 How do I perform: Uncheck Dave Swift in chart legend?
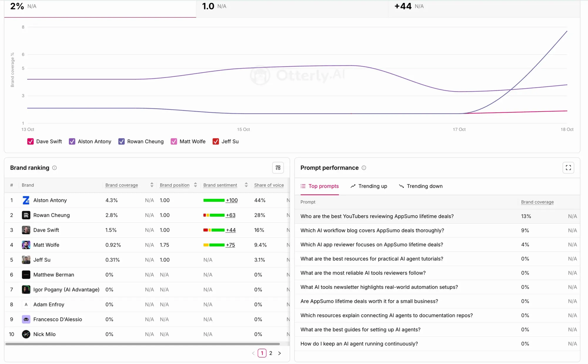point(30,141)
